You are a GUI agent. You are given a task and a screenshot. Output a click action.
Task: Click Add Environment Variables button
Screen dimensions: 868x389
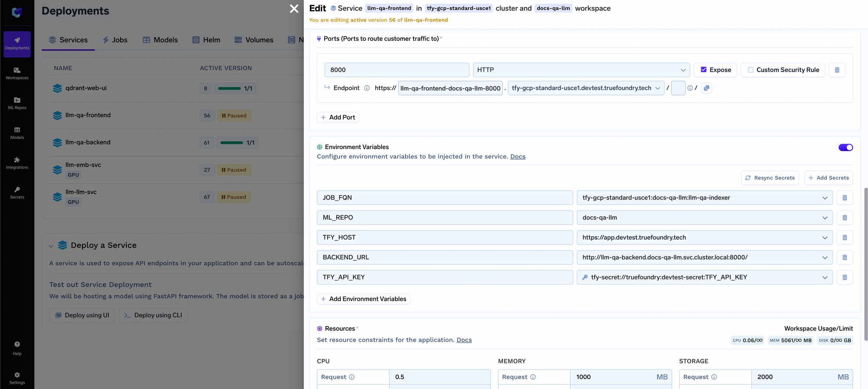pyautogui.click(x=364, y=299)
